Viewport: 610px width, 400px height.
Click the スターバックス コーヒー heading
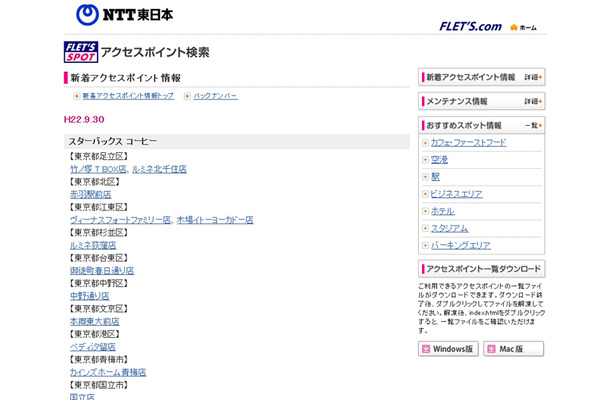pos(113,141)
